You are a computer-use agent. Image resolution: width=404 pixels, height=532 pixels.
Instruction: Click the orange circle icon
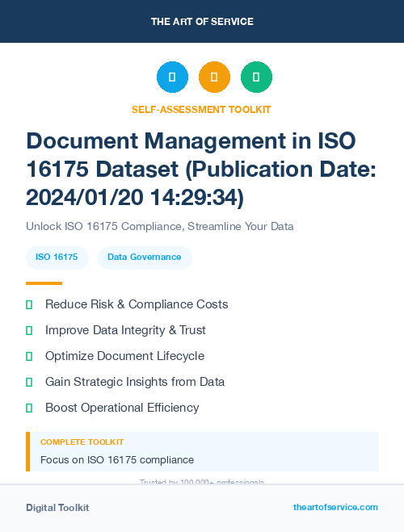pos(214,77)
